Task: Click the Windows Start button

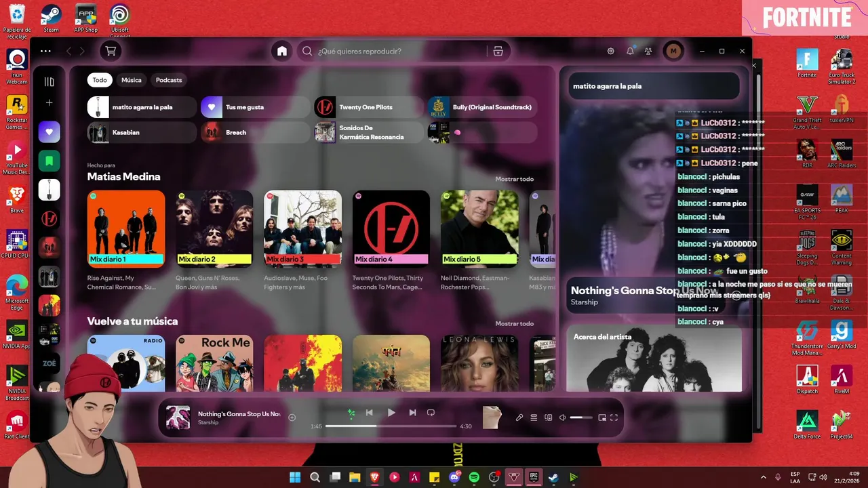Action: (x=295, y=477)
